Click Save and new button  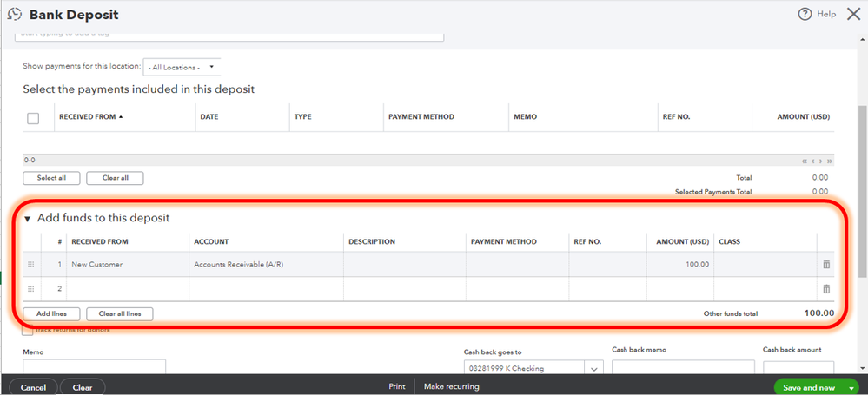(x=809, y=388)
